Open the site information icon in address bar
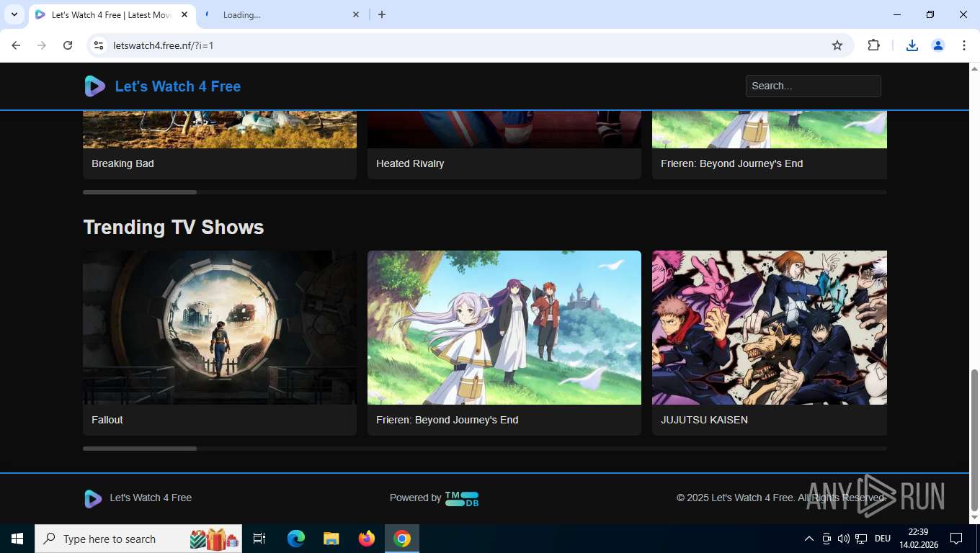This screenshot has height=553, width=980. click(x=99, y=45)
